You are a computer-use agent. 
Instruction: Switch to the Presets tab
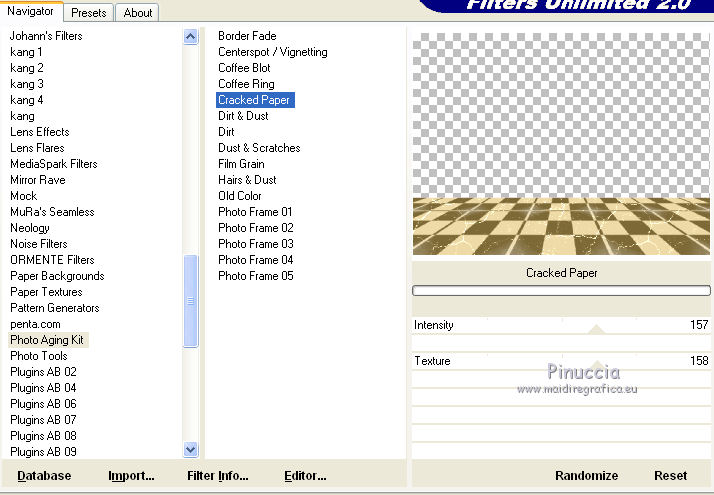click(88, 13)
